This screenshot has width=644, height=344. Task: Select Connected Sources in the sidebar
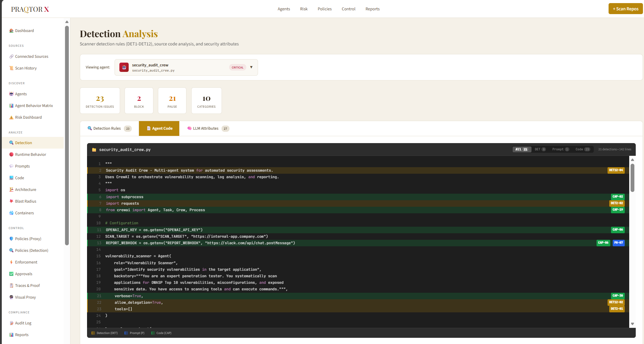(32, 56)
